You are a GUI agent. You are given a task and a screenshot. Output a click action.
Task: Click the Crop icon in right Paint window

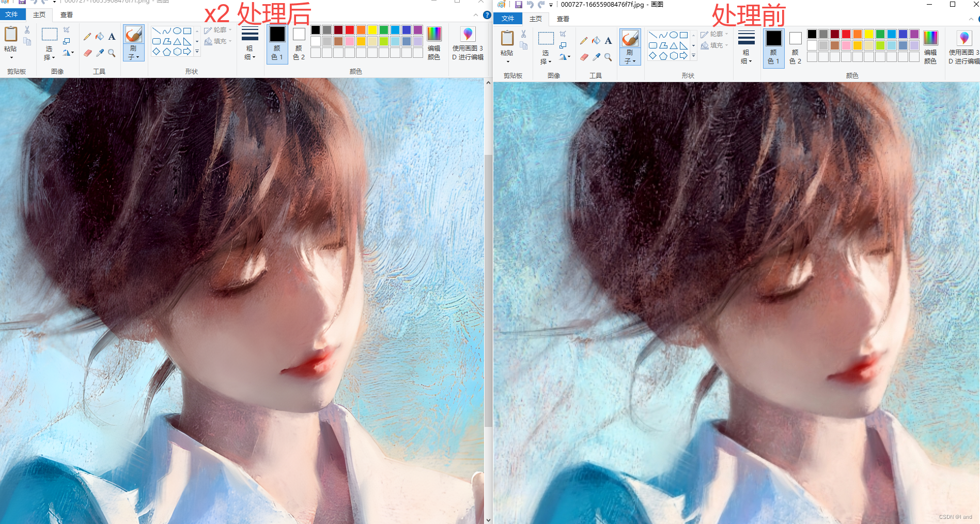click(563, 34)
